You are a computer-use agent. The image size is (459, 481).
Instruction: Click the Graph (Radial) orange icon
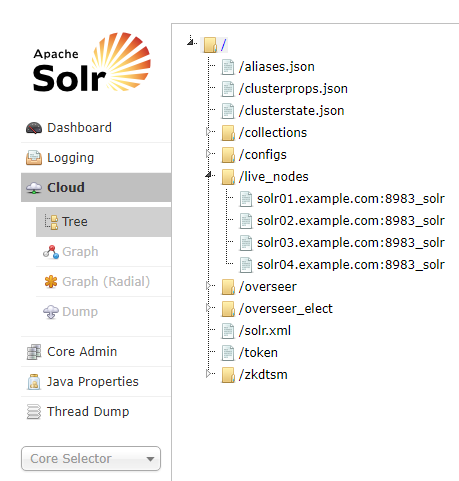click(x=51, y=282)
